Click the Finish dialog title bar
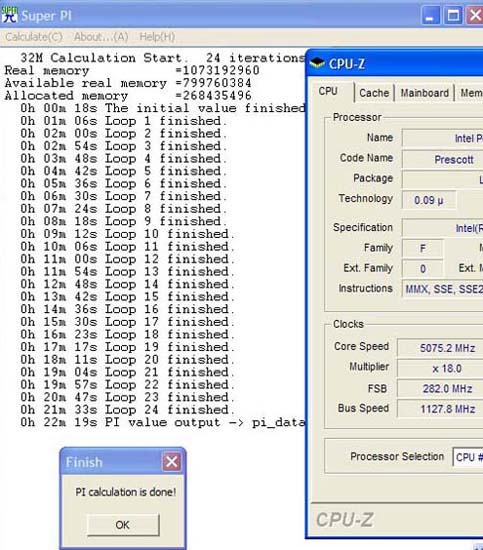Image resolution: width=483 pixels, height=550 pixels. pos(122,462)
